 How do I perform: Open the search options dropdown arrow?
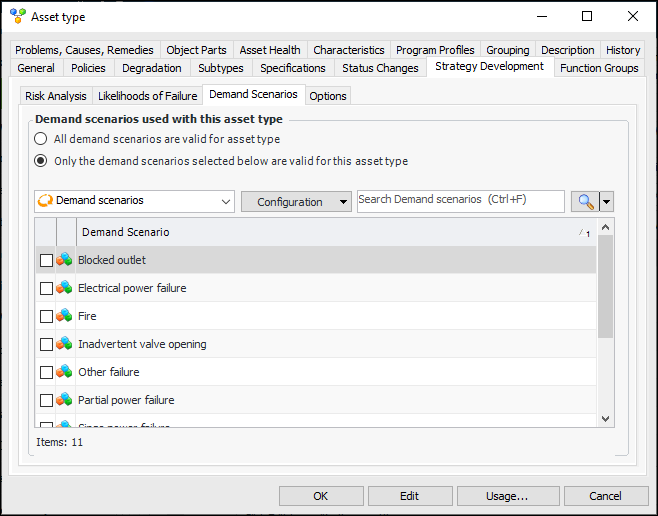tap(606, 201)
